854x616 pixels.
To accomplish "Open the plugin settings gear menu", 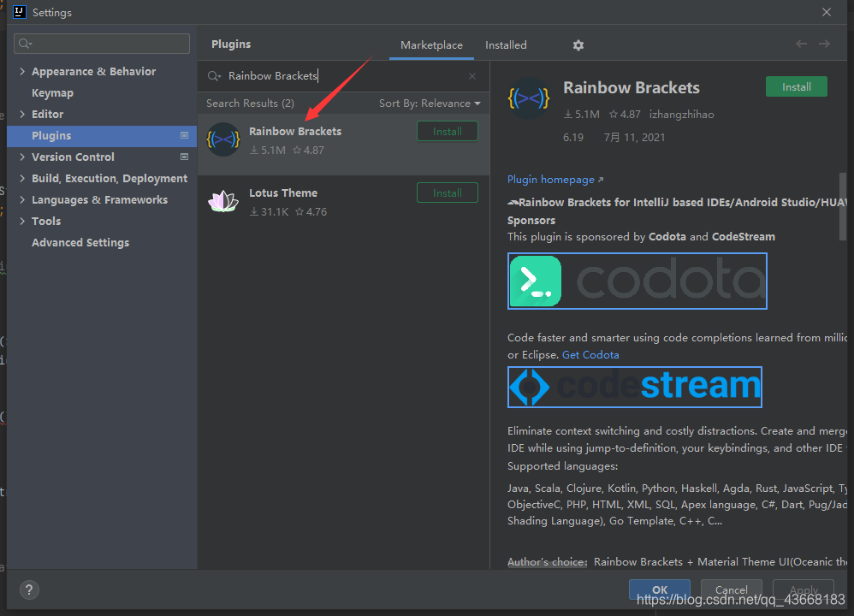I will click(x=578, y=45).
